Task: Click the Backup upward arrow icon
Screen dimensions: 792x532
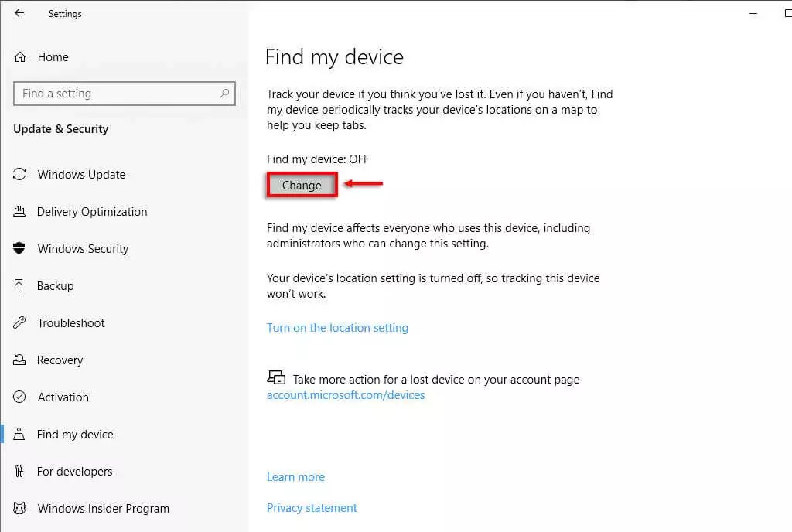Action: 19,285
